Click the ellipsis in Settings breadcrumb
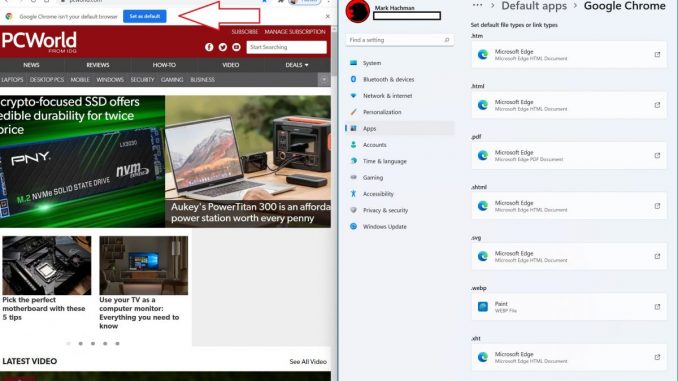The width and height of the screenshot is (678, 381). [x=477, y=5]
